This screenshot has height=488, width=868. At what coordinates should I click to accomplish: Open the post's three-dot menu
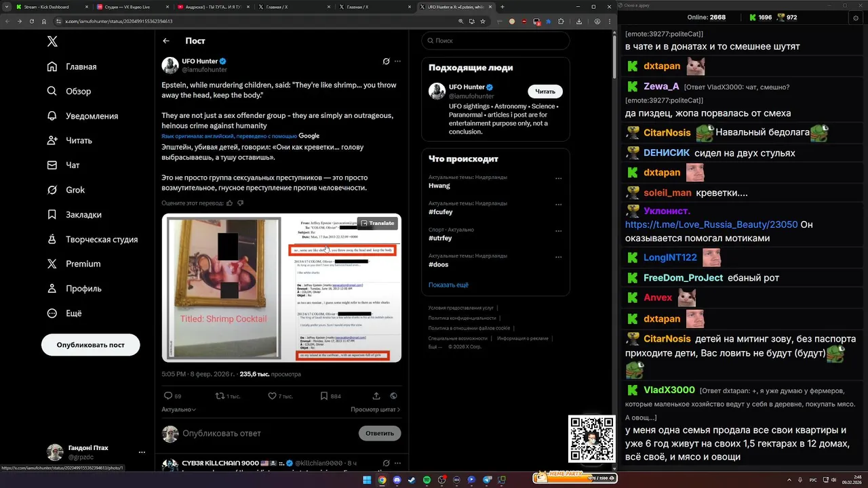coord(397,61)
